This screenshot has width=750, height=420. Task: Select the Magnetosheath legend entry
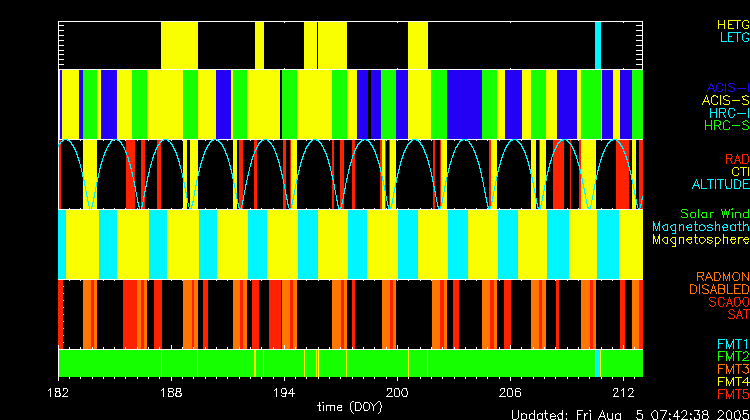pyautogui.click(x=700, y=227)
